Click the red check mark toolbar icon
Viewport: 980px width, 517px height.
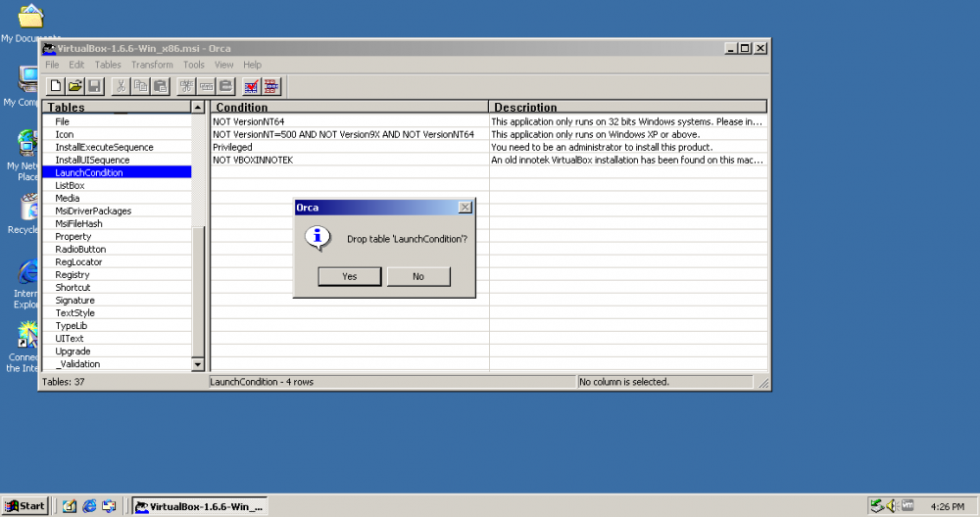point(251,86)
